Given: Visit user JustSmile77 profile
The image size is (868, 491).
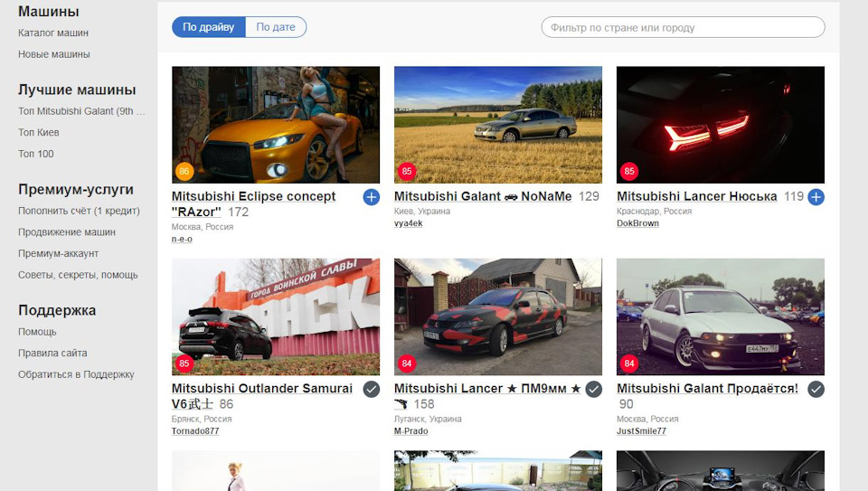Looking at the screenshot, I should [x=642, y=430].
